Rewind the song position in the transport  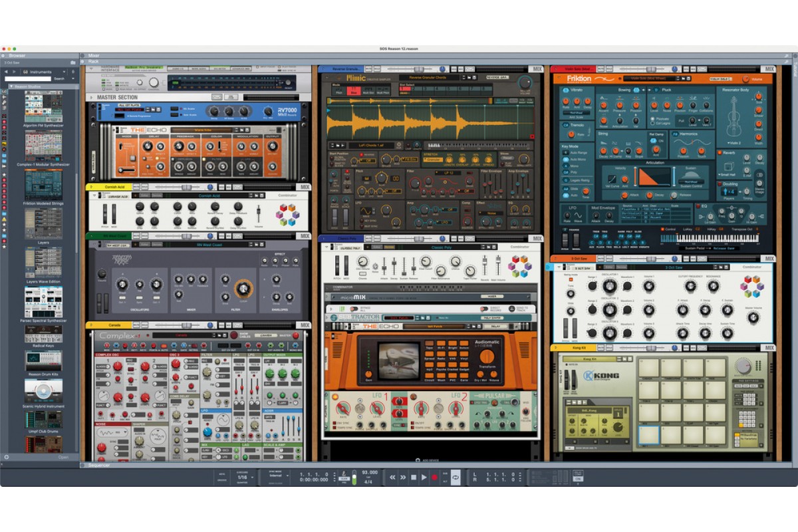pyautogui.click(x=392, y=477)
